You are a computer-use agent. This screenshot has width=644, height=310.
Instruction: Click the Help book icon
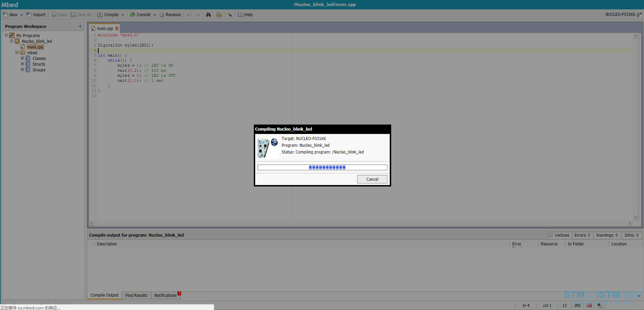tap(241, 15)
